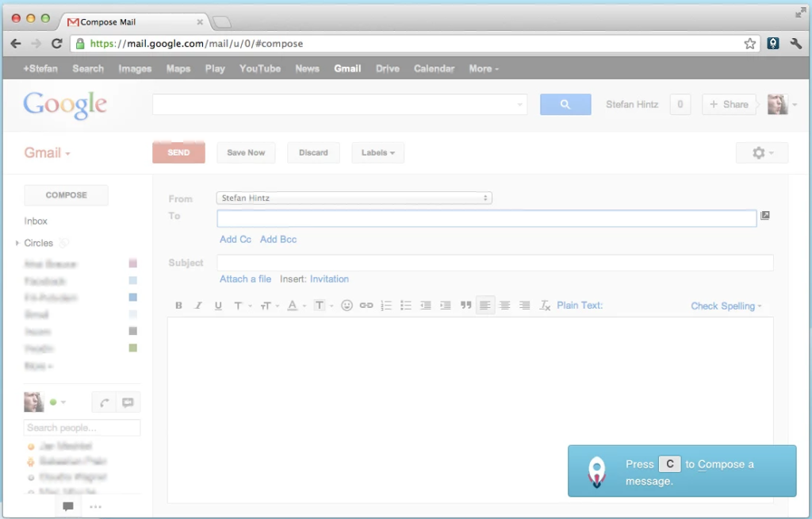Screen dimensions: 812x519
Task: Open the Gmail product switcher dropdown
Action: tap(47, 152)
